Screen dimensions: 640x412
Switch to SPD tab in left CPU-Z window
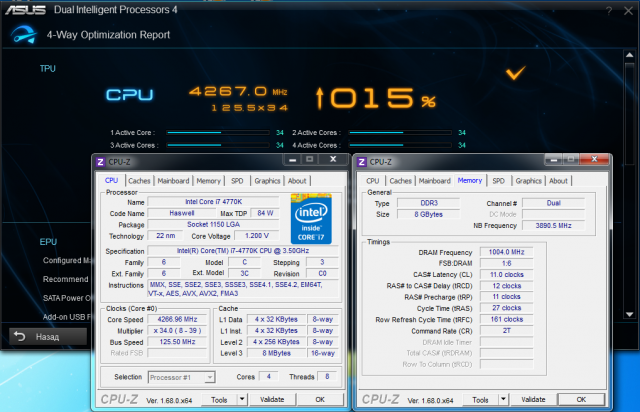pyautogui.click(x=237, y=181)
